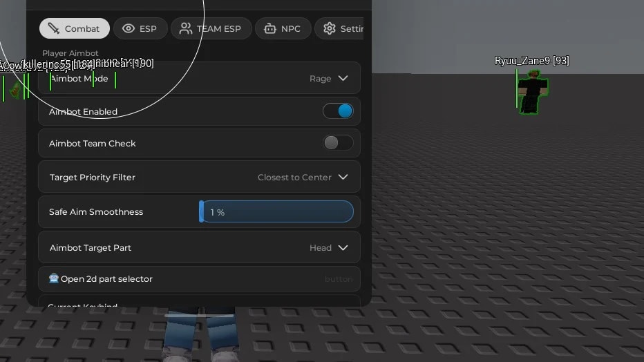Screen dimensions: 644x362
Task: Click the Ryuu_Zane9 [93] name tag
Action: 532,61
